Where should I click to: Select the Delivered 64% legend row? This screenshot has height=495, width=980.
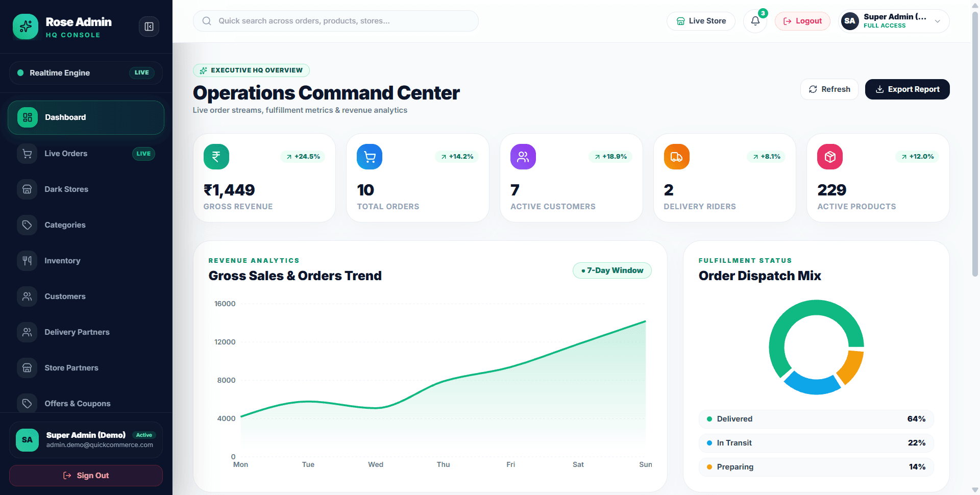coord(816,419)
